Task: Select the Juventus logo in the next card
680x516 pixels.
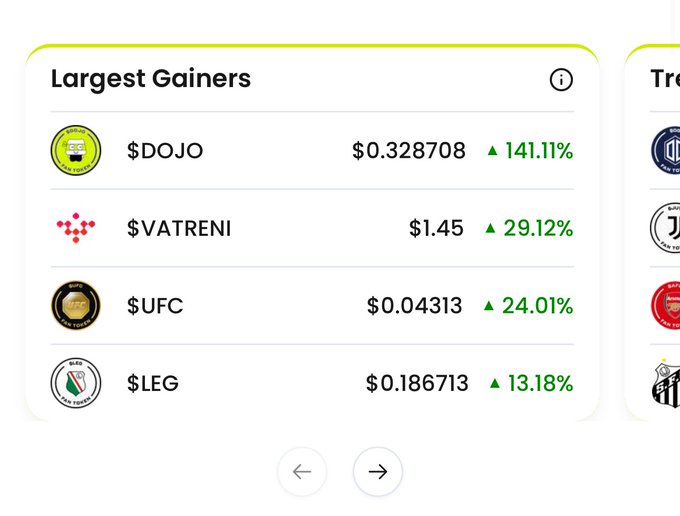Action: (x=667, y=228)
